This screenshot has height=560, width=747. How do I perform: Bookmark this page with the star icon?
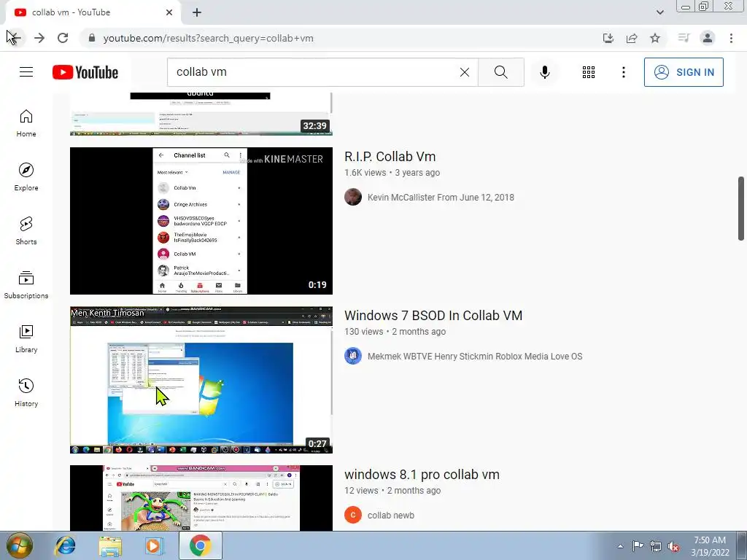tap(655, 38)
